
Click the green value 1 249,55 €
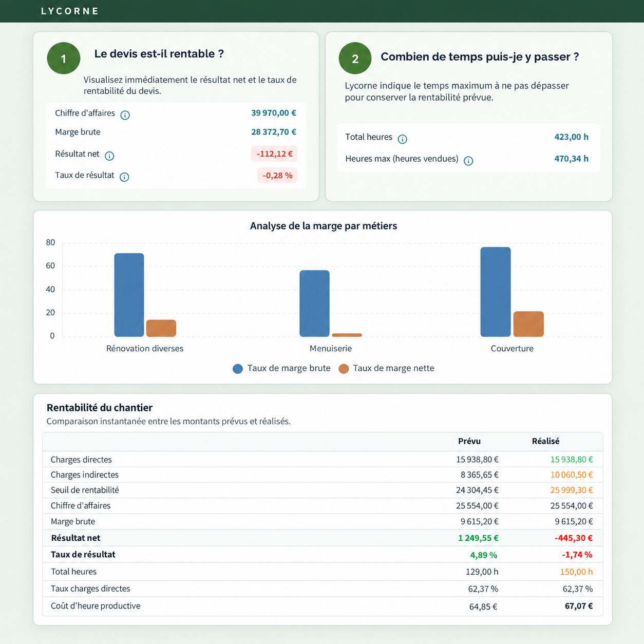pos(478,538)
